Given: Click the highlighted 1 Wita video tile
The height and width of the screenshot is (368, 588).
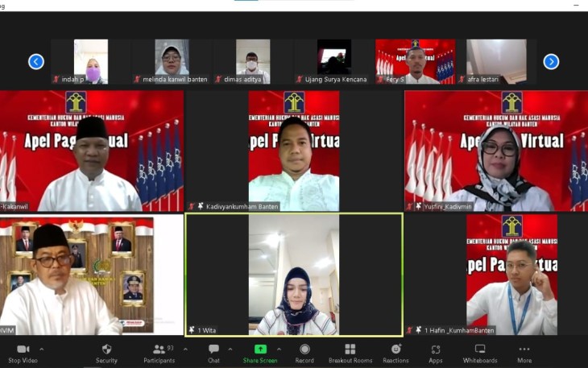Looking at the screenshot, I should tap(293, 274).
